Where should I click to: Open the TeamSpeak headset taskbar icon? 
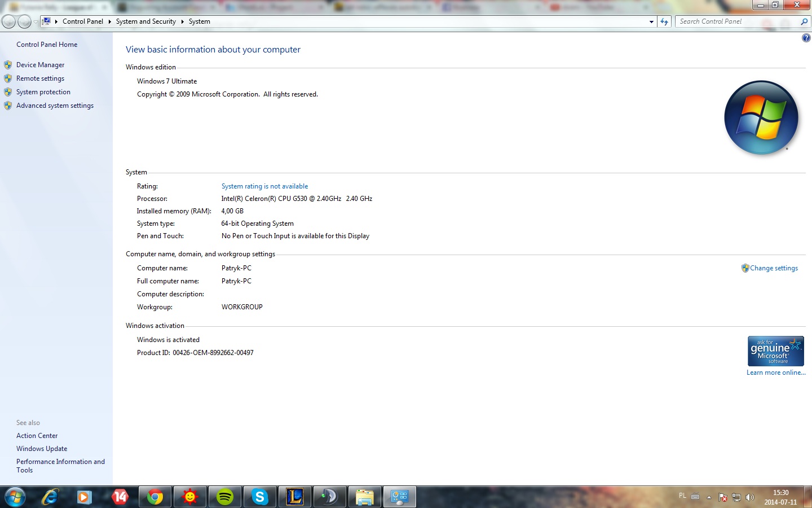[330, 497]
